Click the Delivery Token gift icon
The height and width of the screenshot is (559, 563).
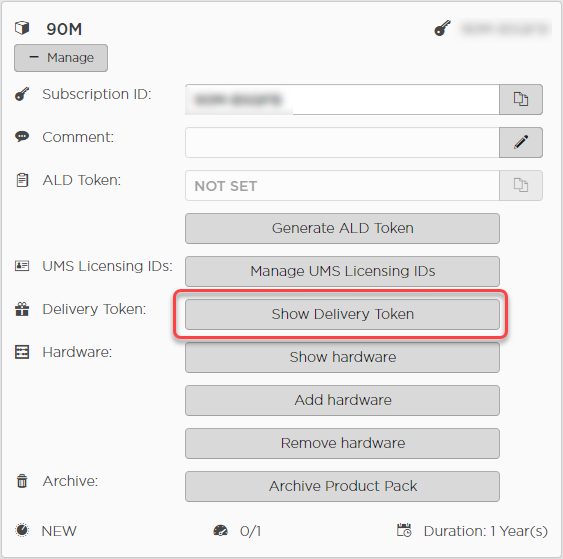pyautogui.click(x=22, y=309)
